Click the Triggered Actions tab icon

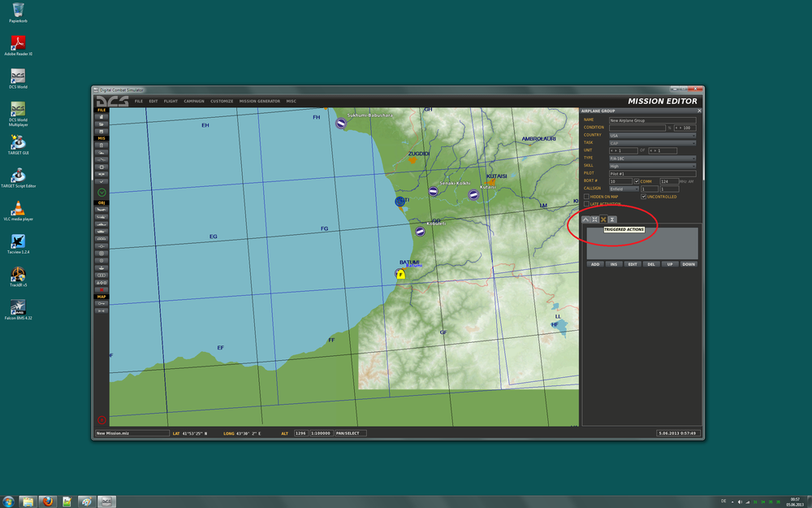pyautogui.click(x=604, y=219)
